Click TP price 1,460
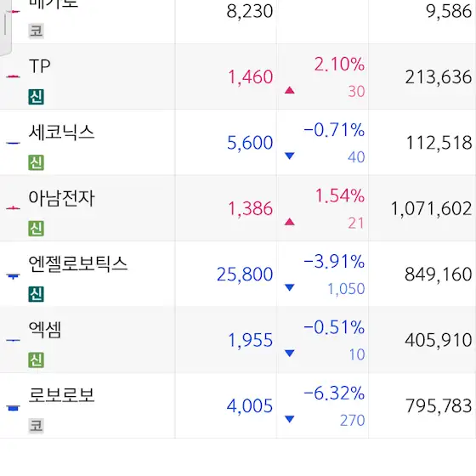The width and height of the screenshot is (476, 476). point(251,76)
